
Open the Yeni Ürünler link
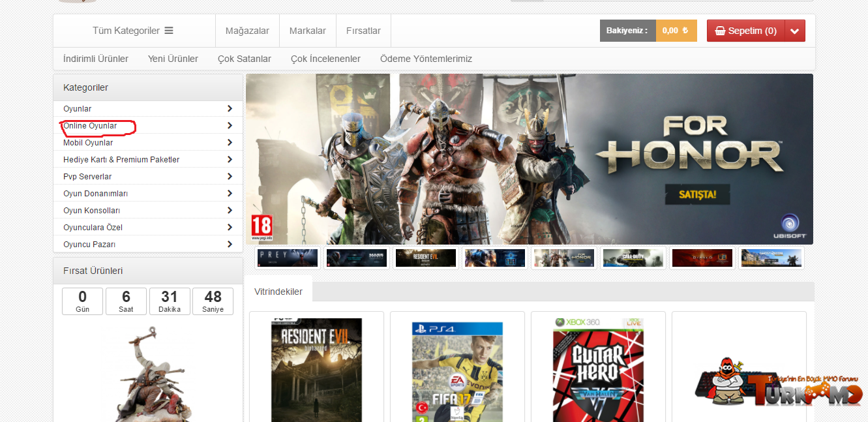[173, 59]
